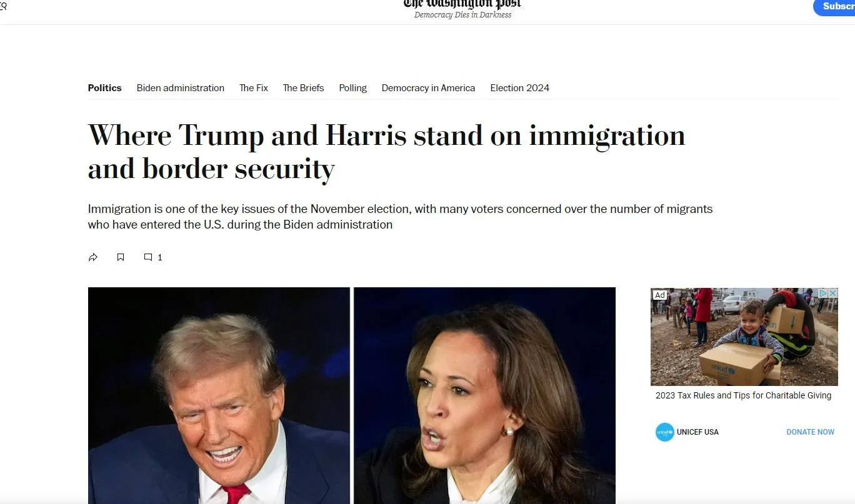855x504 pixels.
Task: Close the UNICEF ad with the X icon
Action: [x=833, y=294]
